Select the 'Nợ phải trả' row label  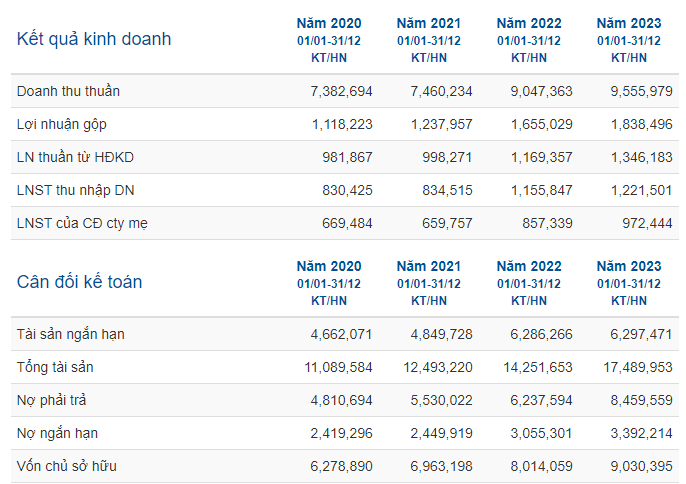pos(51,400)
